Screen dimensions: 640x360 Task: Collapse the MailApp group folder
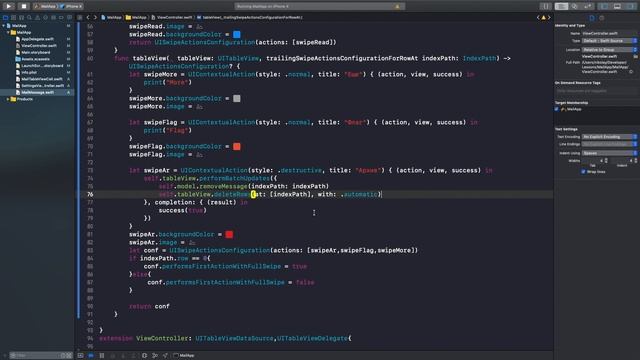8,32
